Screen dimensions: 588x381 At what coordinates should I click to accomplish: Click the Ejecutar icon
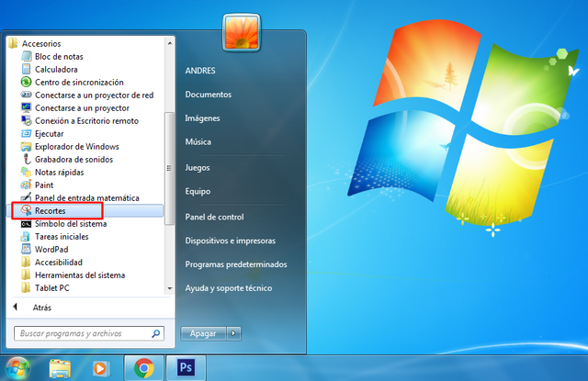pyautogui.click(x=27, y=133)
